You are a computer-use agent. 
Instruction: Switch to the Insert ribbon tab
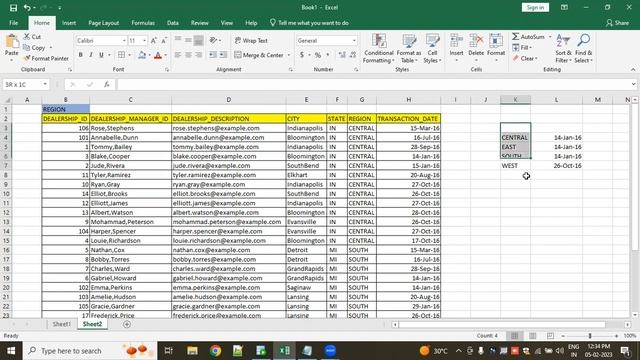pyautogui.click(x=69, y=23)
